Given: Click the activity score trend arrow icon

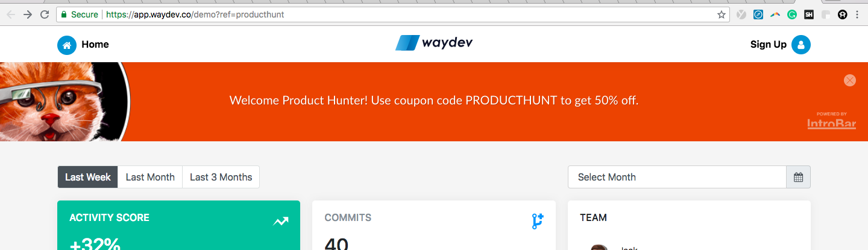Looking at the screenshot, I should (x=281, y=222).
